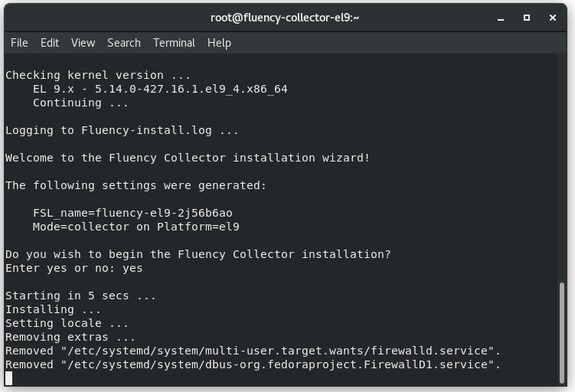The image size is (575, 392).
Task: Click the vertical scrollbar thumb
Action: (562, 332)
